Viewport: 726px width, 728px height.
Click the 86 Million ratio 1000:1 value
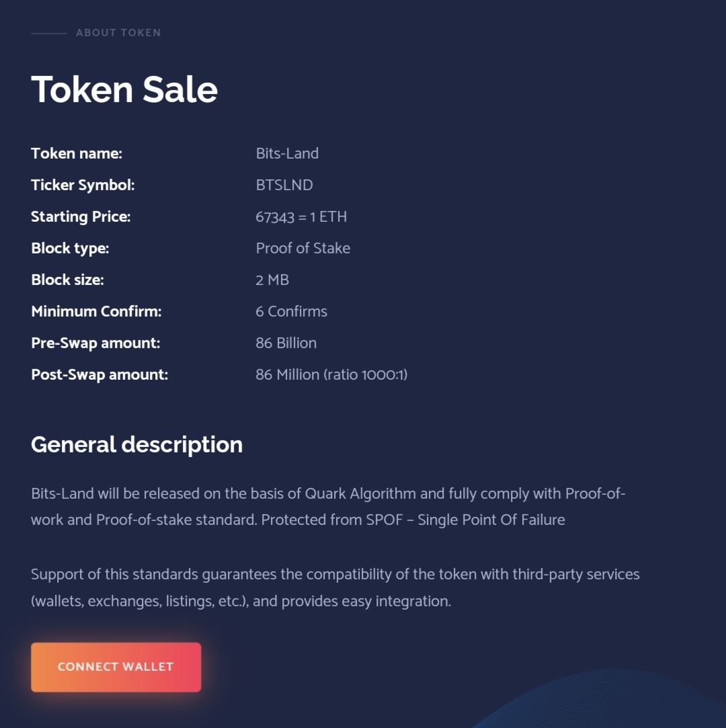[x=331, y=374]
